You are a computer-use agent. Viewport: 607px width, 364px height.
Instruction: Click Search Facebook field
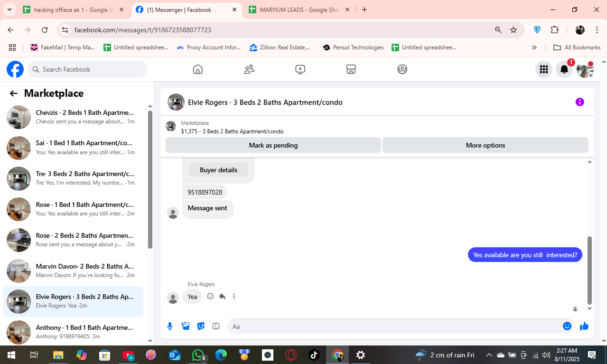pos(87,69)
